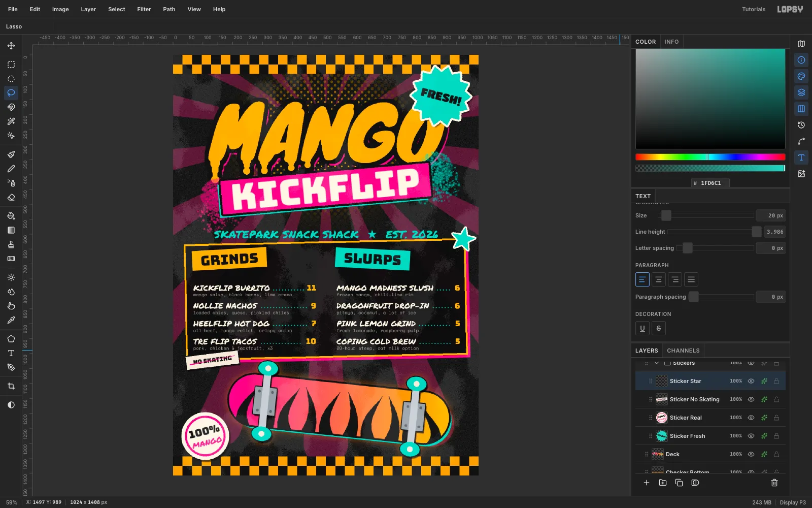Image resolution: width=812 pixels, height=508 pixels.
Task: Select the Polygon Shape tool
Action: 11,339
